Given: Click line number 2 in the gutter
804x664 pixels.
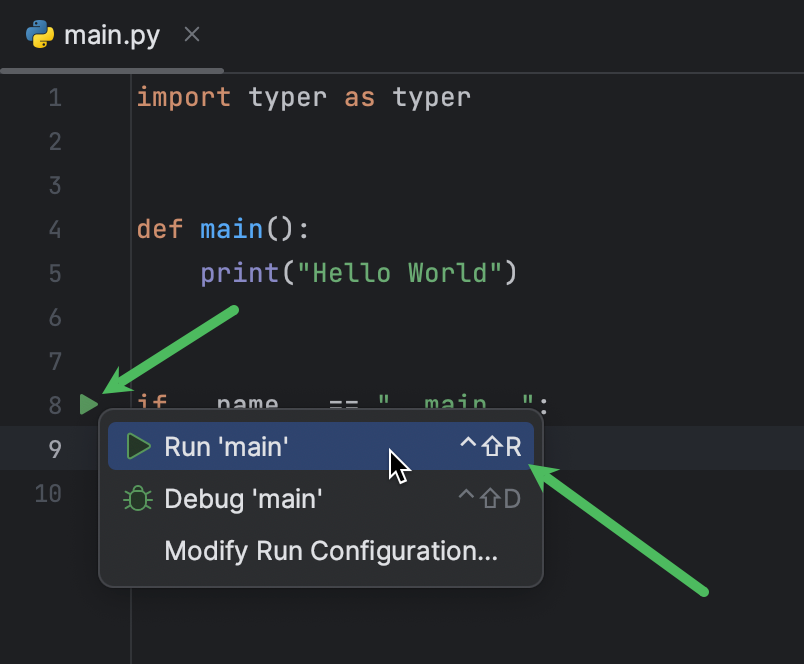Looking at the screenshot, I should tap(55, 142).
